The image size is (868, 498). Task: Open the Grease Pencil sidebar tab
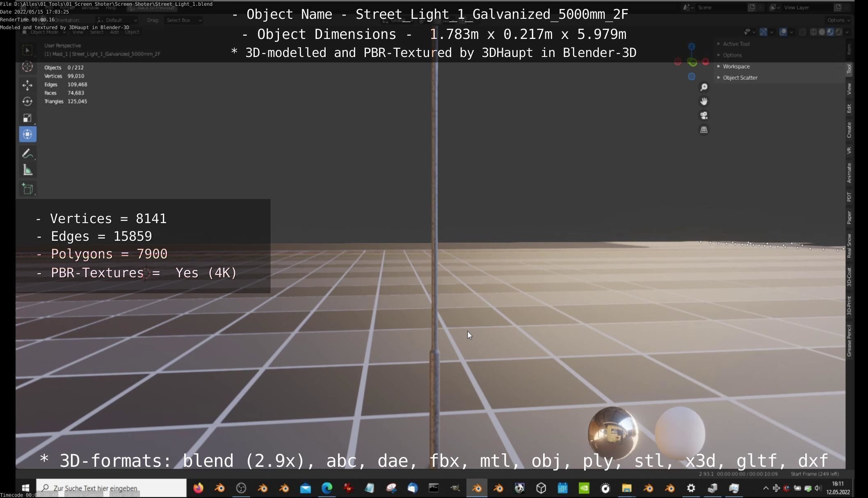tap(849, 340)
